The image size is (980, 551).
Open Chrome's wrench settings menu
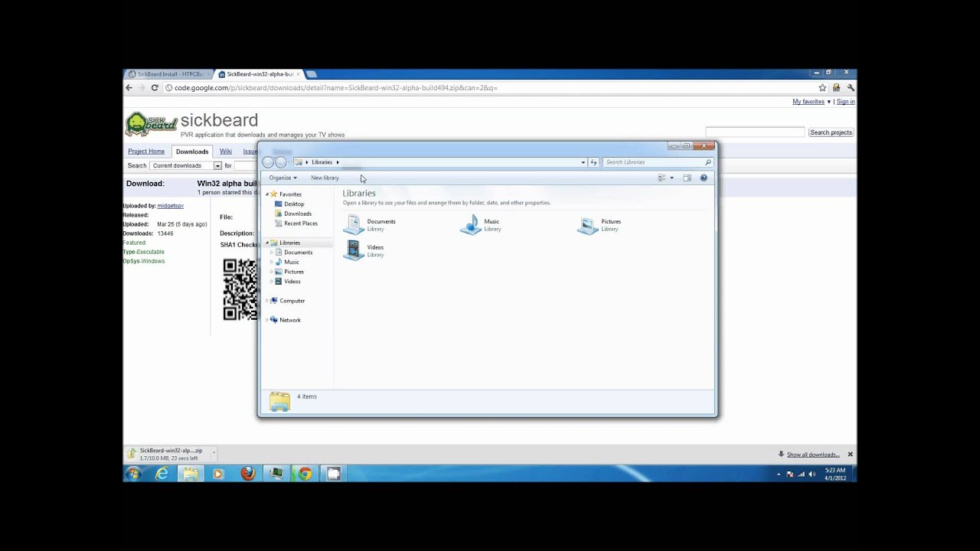click(x=850, y=87)
